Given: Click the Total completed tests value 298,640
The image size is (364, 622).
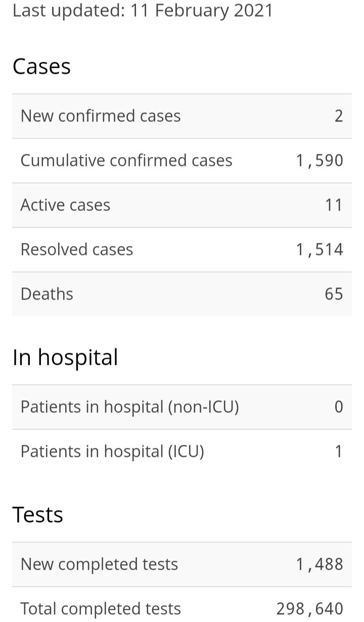Looking at the screenshot, I should (x=310, y=609).
